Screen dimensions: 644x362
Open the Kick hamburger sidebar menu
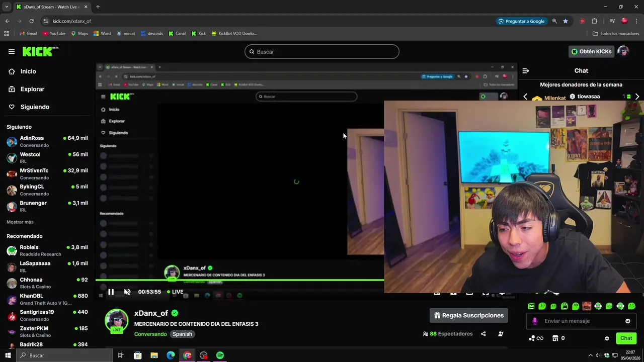click(12, 51)
